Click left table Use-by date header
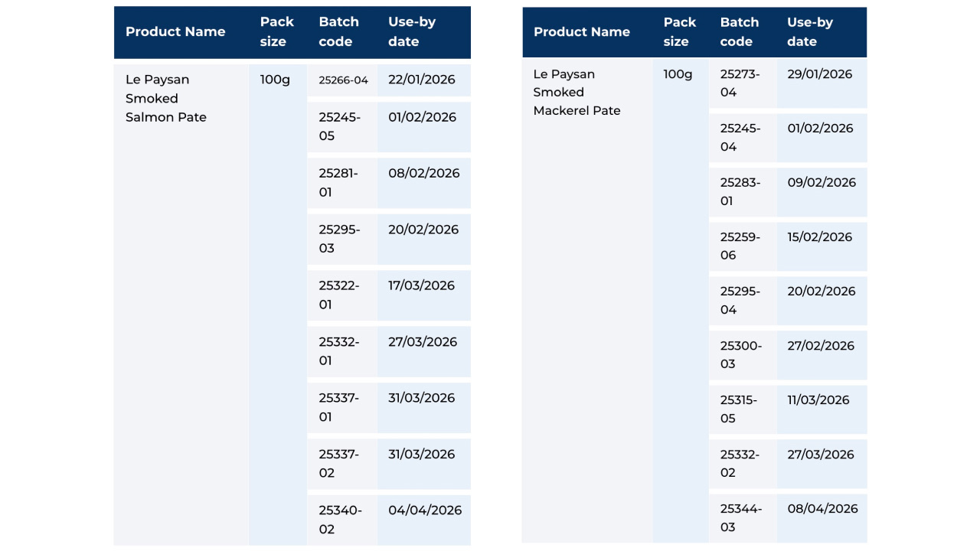 coord(412,32)
